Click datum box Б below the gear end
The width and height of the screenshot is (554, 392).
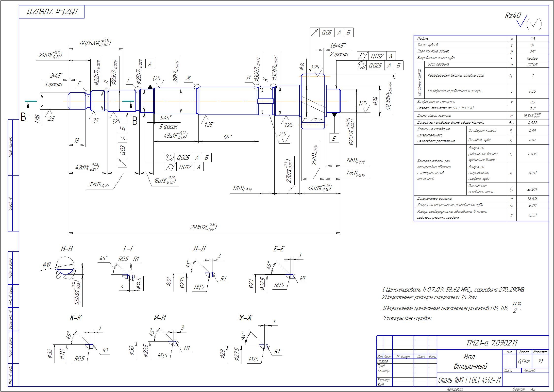click(x=334, y=139)
